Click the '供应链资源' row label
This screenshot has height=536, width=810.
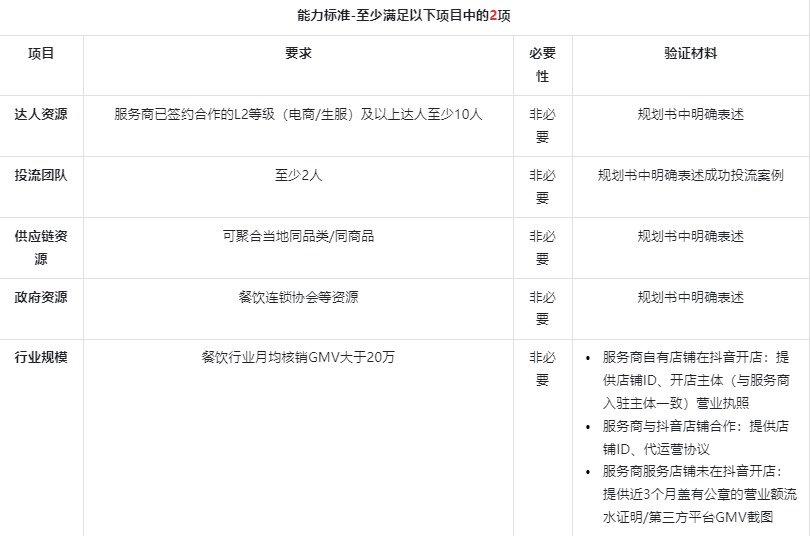41,247
